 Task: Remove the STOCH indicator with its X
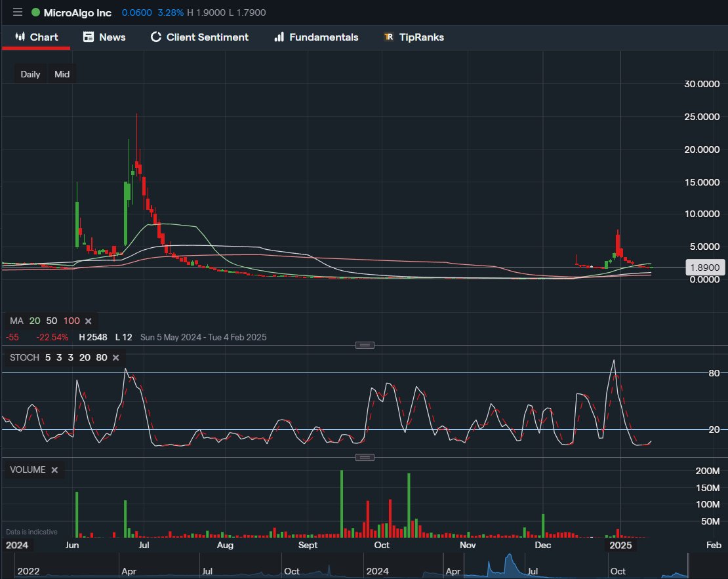point(116,357)
